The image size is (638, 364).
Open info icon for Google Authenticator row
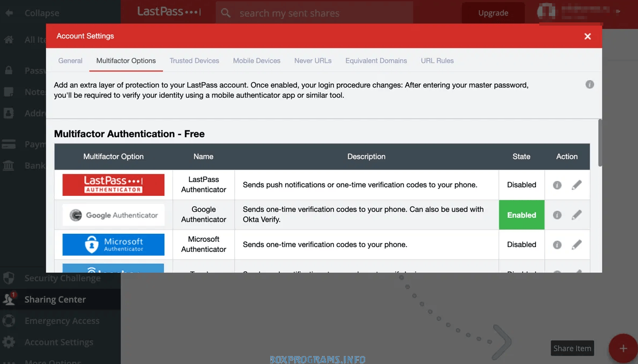click(557, 215)
